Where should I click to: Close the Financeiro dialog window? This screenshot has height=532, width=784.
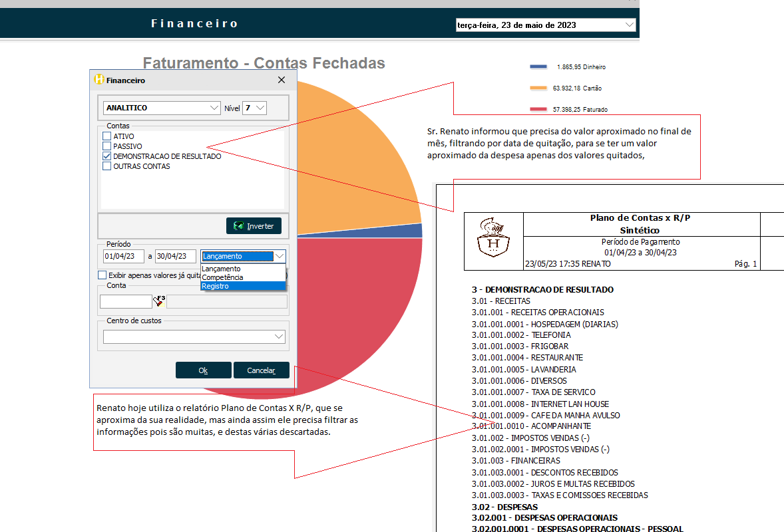(282, 80)
